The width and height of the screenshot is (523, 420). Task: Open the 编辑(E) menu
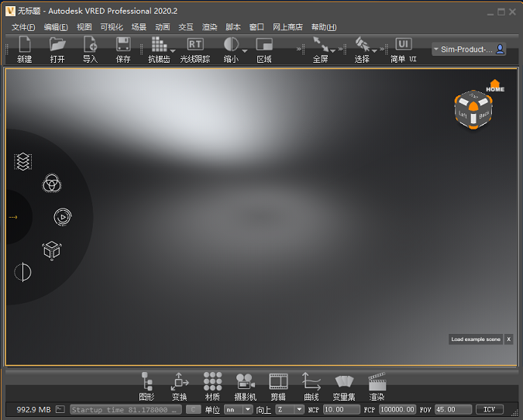56,27
